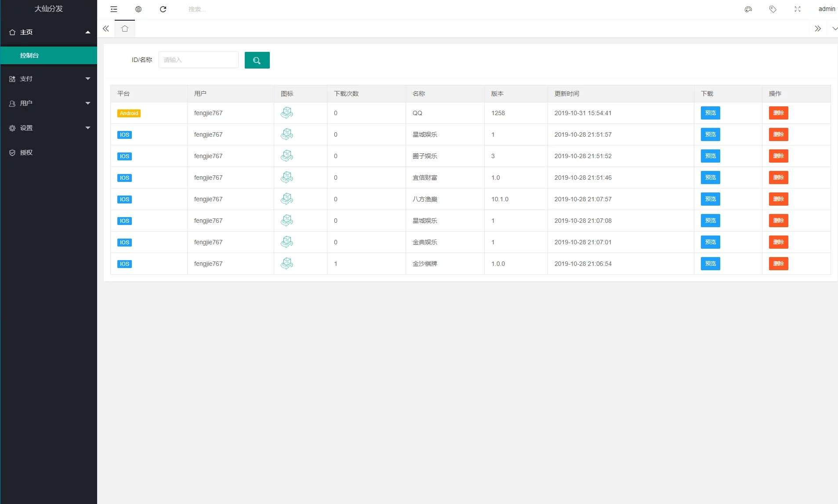Click the red delete button for 金沙棋牌
Image resolution: width=838 pixels, height=504 pixels.
[x=778, y=264]
